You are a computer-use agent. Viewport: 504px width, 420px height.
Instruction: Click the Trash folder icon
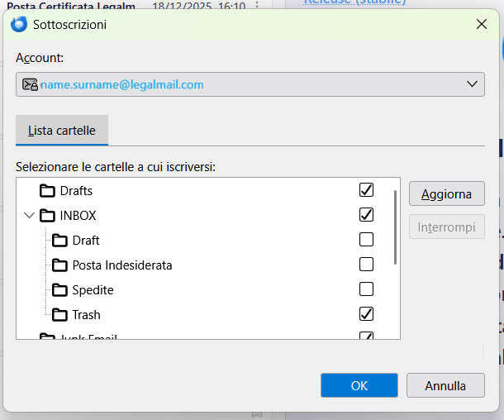(x=59, y=315)
